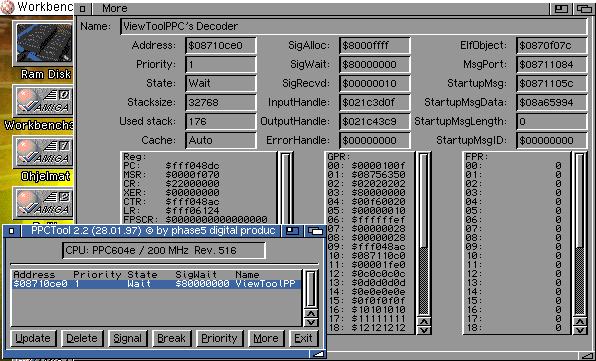596x361 pixels.
Task: Click up arrow of FPR list scrollbar
Action: [x=580, y=322]
